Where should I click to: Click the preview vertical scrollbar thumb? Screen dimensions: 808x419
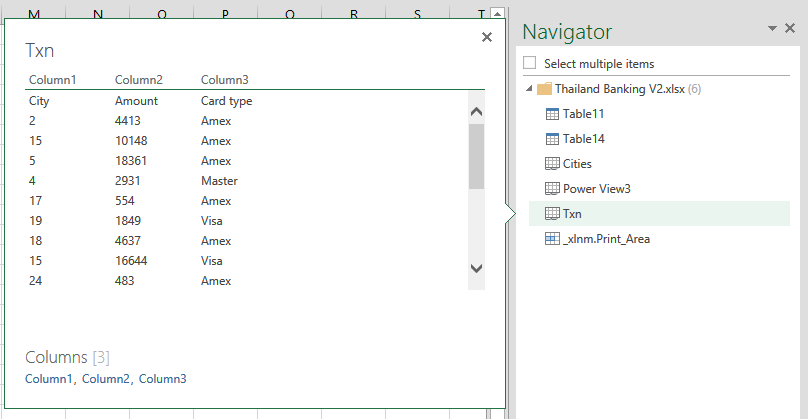pyautogui.click(x=476, y=155)
